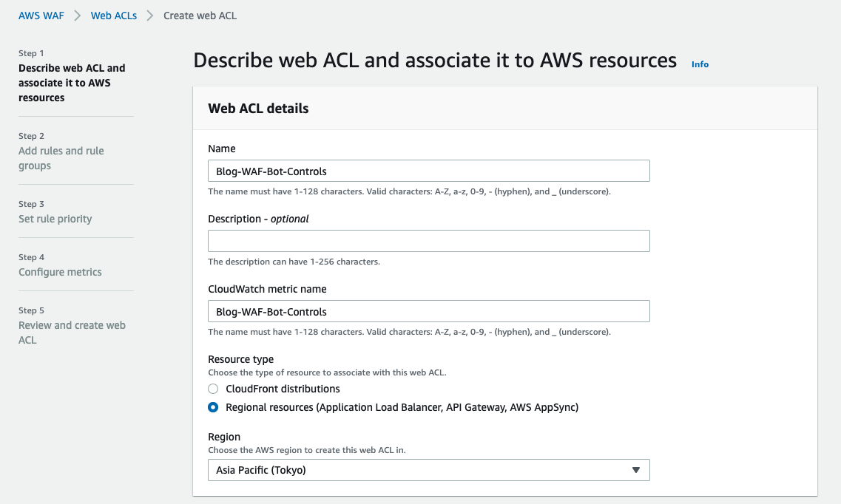Focus the optional Description field
This screenshot has width=841, height=504.
coord(428,240)
